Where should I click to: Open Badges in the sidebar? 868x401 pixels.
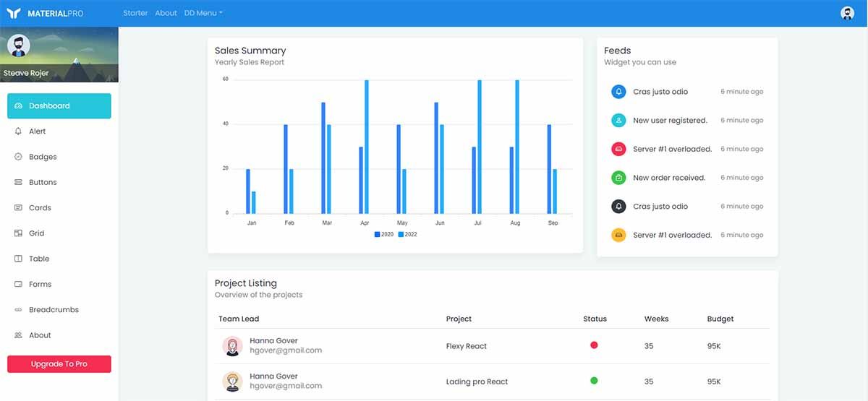tap(59, 157)
